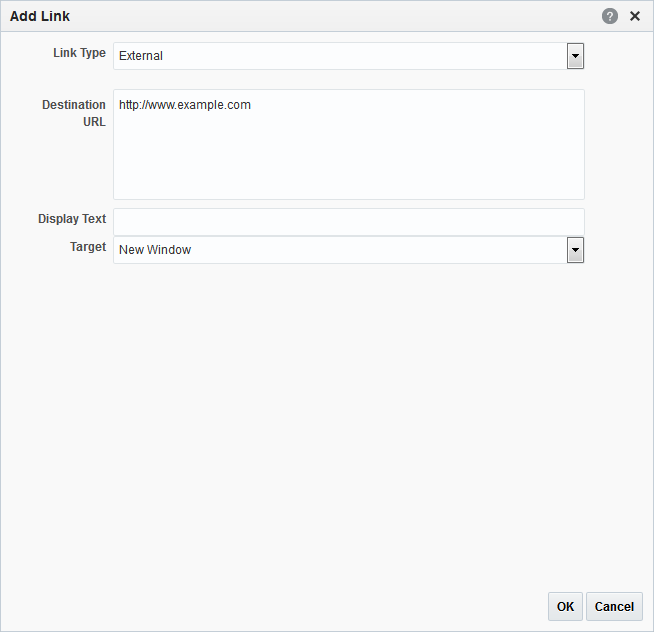Viewport: 654px width, 632px height.
Task: Click the Link Type label
Action: tap(79, 53)
